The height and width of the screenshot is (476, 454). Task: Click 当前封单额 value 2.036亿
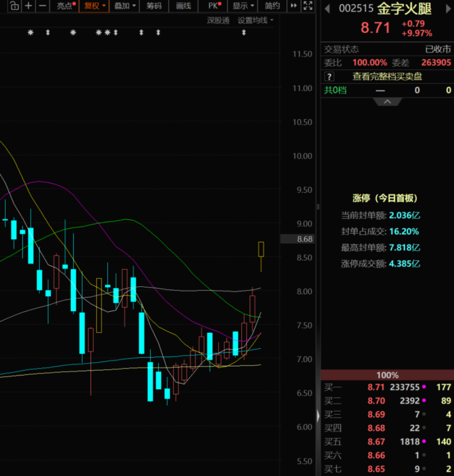[x=404, y=216]
